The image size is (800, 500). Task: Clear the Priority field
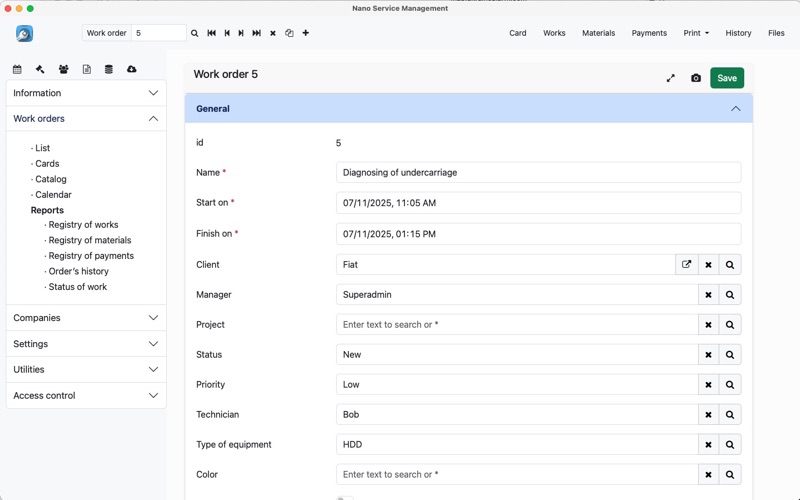tap(708, 385)
